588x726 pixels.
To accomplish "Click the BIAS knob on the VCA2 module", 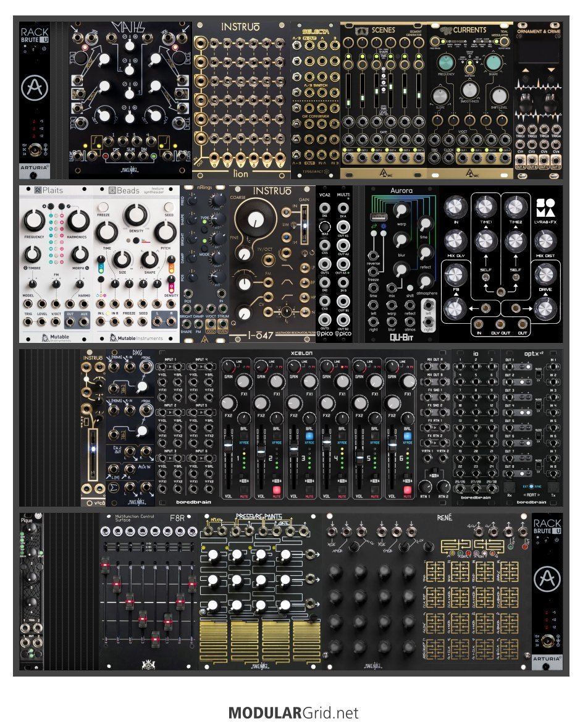I will pos(325,227).
